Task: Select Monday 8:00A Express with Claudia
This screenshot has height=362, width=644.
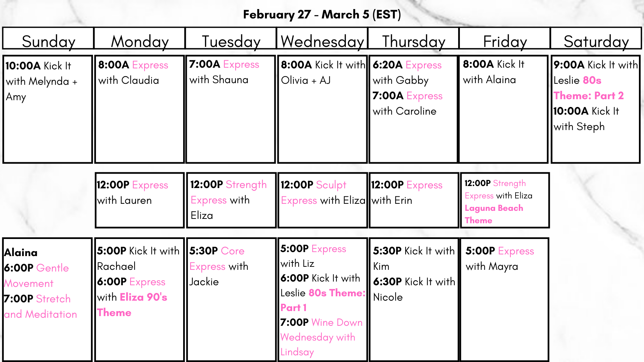Action: tap(133, 72)
